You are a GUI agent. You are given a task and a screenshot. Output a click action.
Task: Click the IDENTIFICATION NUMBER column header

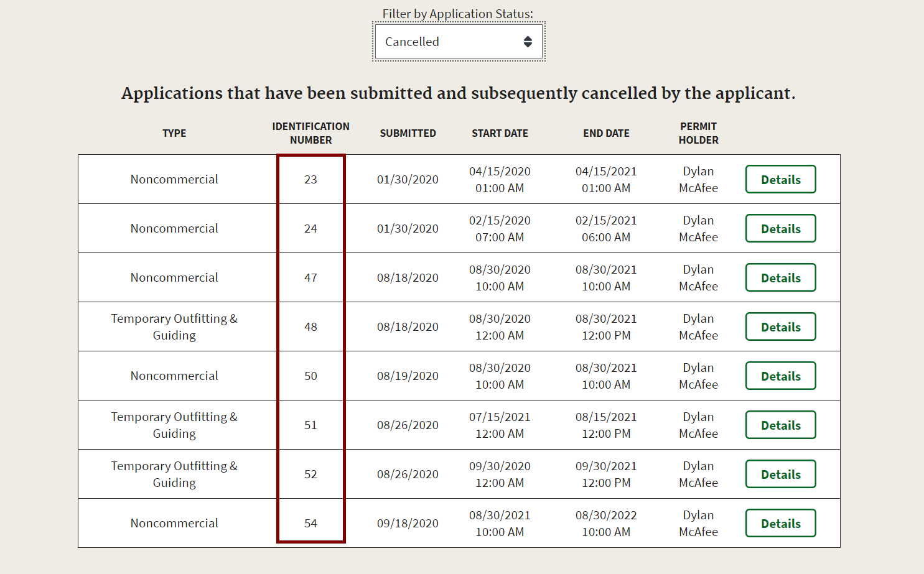click(x=310, y=133)
